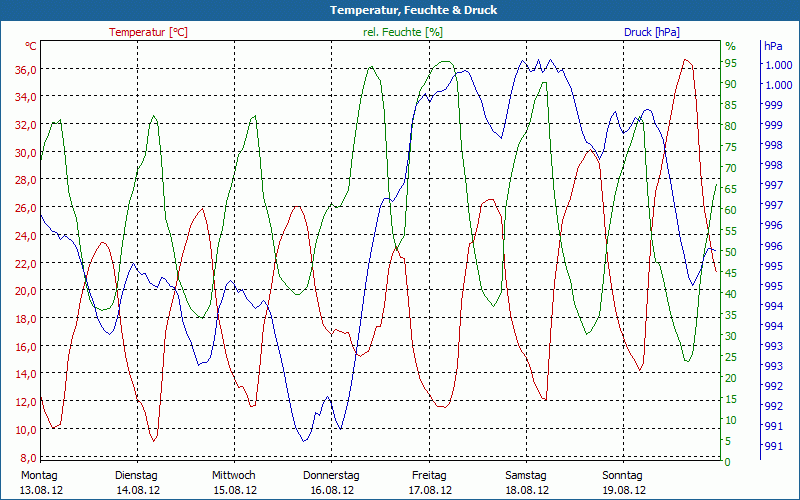The width and height of the screenshot is (800, 500).
Task: Click the day label 'Freitag'
Action: pyautogui.click(x=429, y=475)
